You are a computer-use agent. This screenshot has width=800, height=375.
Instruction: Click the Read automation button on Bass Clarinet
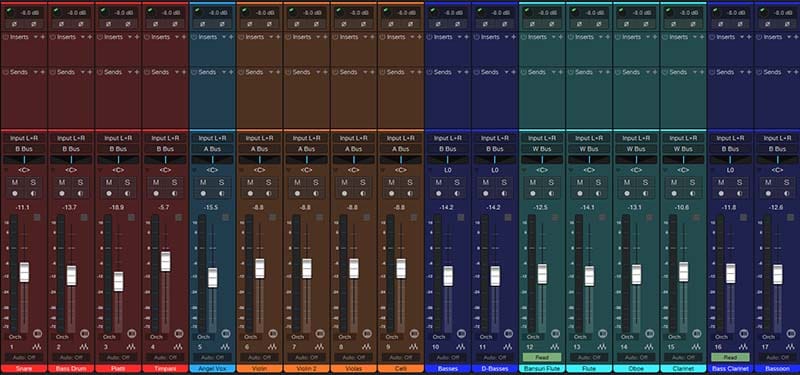tap(730, 358)
